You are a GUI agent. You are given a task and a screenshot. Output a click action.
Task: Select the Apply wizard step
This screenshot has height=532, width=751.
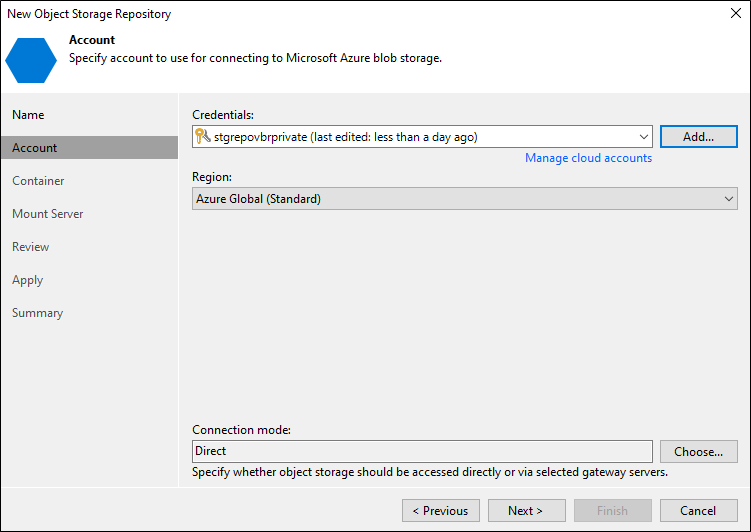click(x=27, y=280)
